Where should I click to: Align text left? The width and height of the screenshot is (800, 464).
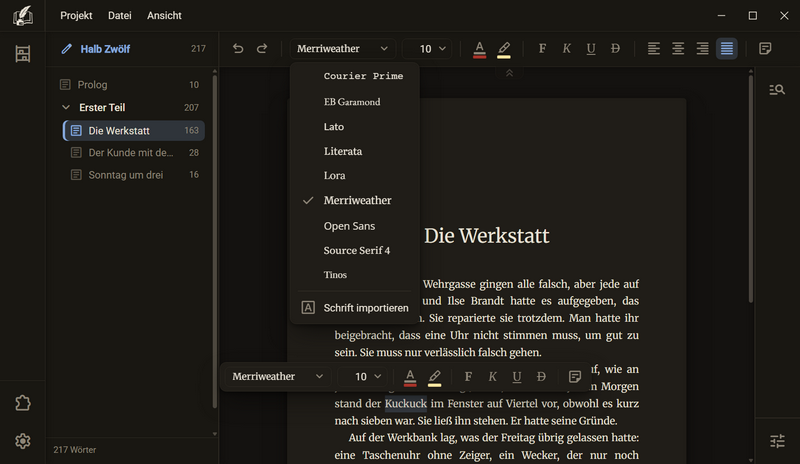click(x=654, y=48)
